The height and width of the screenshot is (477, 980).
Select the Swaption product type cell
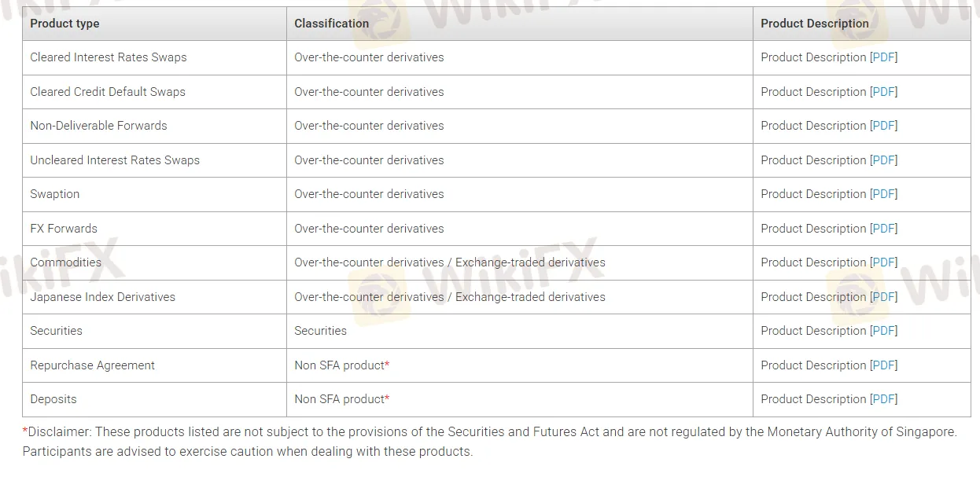(154, 194)
